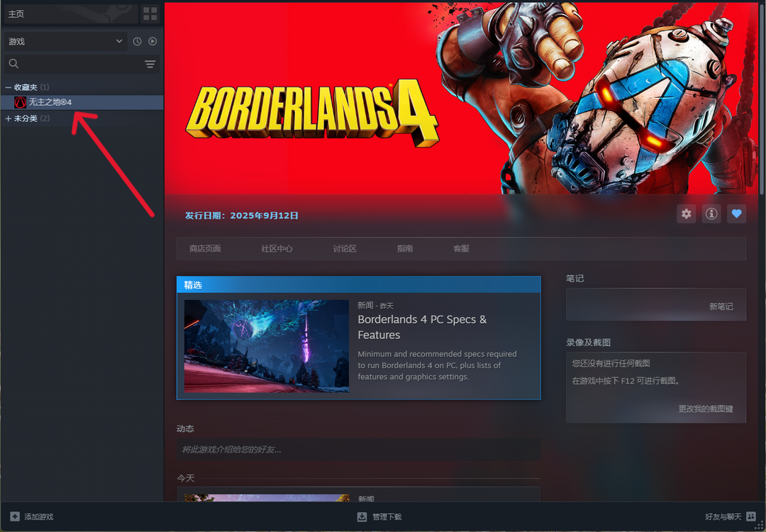The width and height of the screenshot is (766, 532).
Task: Open the Borderlands 4 PC Specs news thumbnail
Action: point(266,345)
